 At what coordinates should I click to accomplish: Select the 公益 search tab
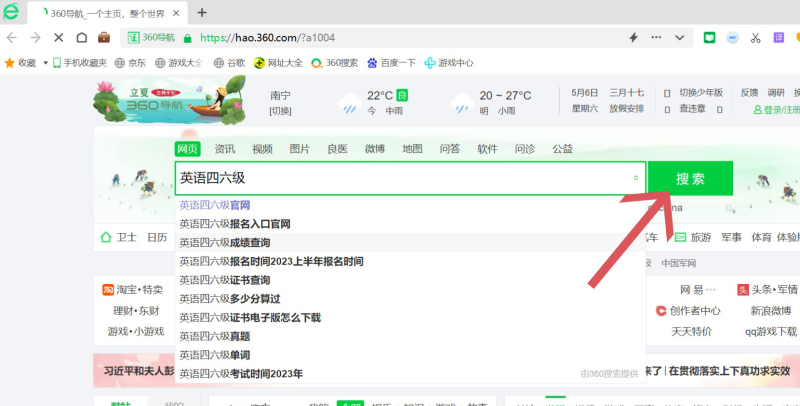pos(562,149)
